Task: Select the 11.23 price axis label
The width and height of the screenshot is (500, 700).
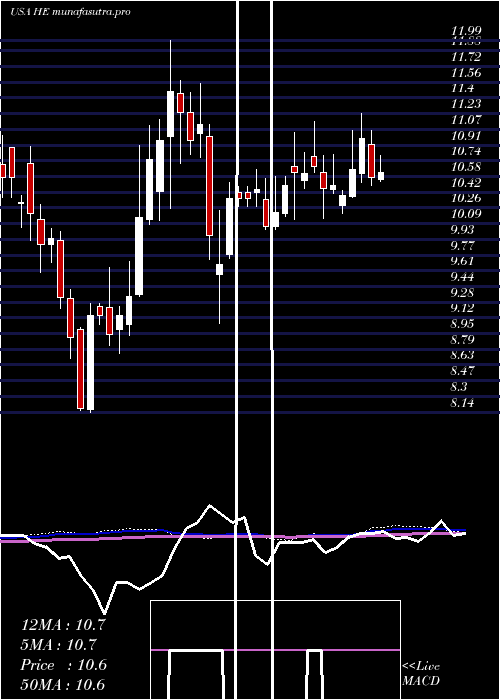Action: click(x=466, y=104)
